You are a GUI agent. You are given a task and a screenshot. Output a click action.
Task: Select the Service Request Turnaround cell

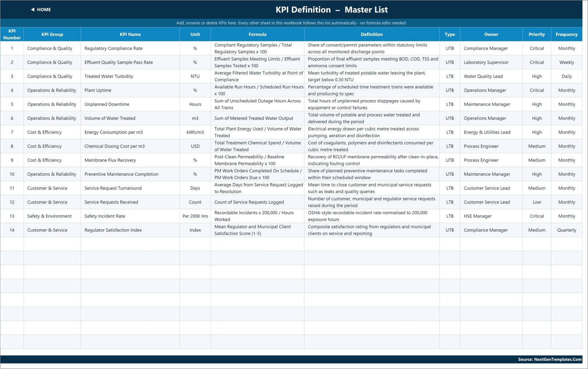tap(130, 188)
